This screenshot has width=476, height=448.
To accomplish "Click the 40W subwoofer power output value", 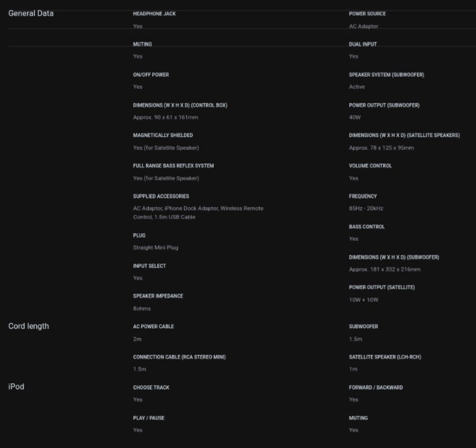I will click(x=355, y=117).
